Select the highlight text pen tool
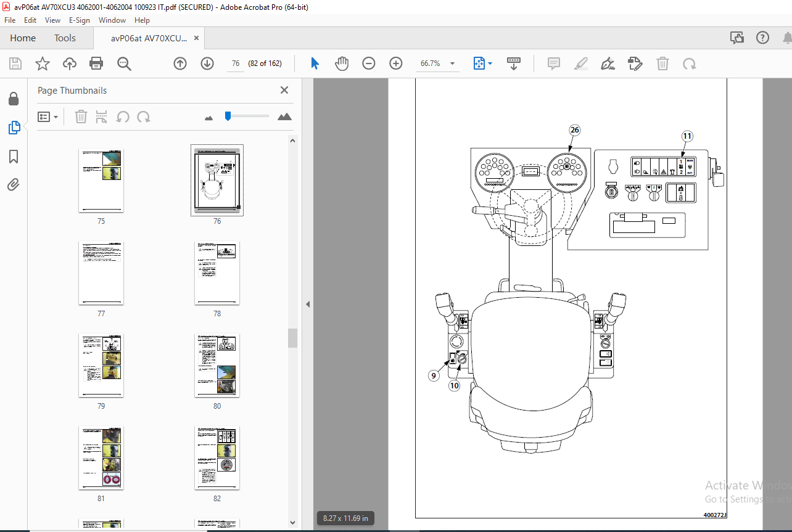The image size is (792, 532). coord(580,63)
